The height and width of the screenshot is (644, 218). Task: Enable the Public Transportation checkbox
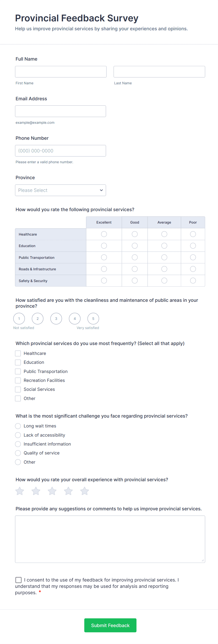(x=18, y=371)
